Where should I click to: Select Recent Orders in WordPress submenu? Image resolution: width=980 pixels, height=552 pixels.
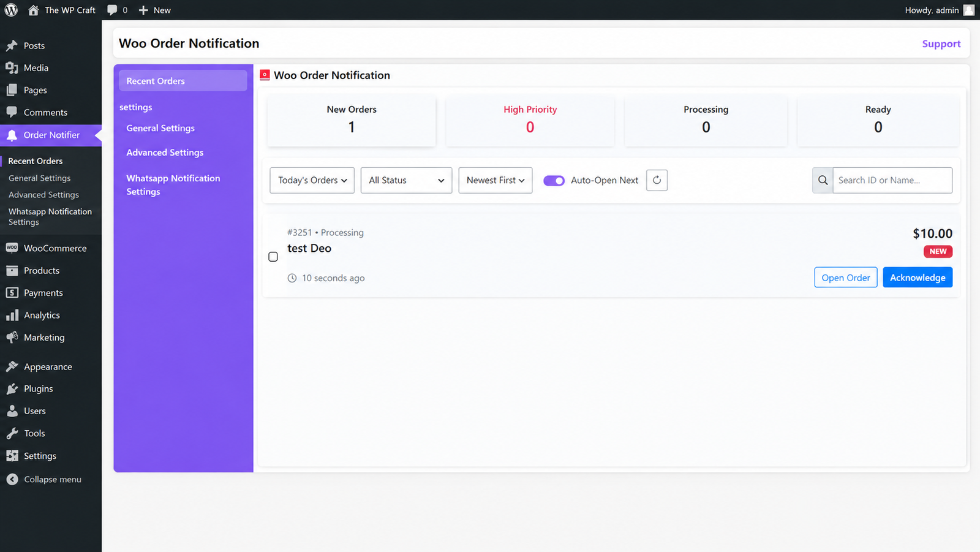coord(36,161)
